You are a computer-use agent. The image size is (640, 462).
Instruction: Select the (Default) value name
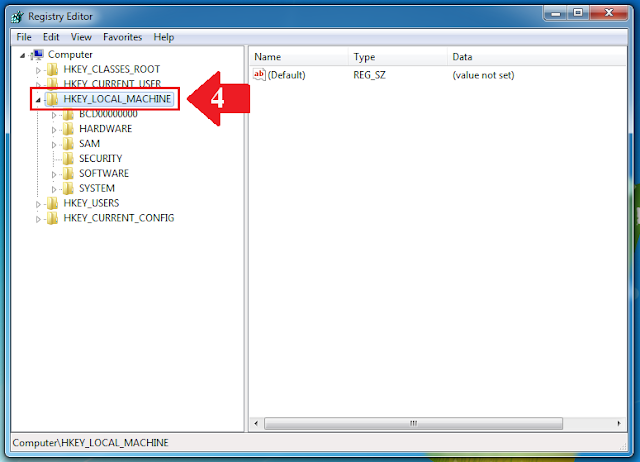(286, 75)
